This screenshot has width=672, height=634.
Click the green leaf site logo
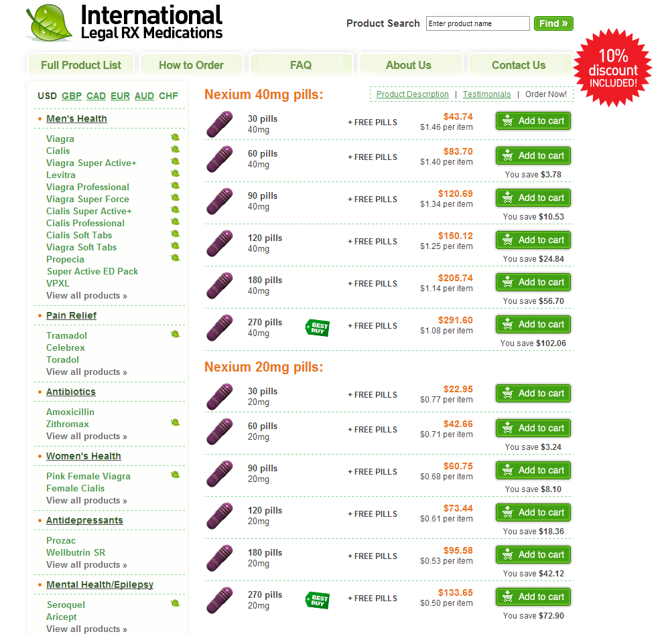[48, 23]
